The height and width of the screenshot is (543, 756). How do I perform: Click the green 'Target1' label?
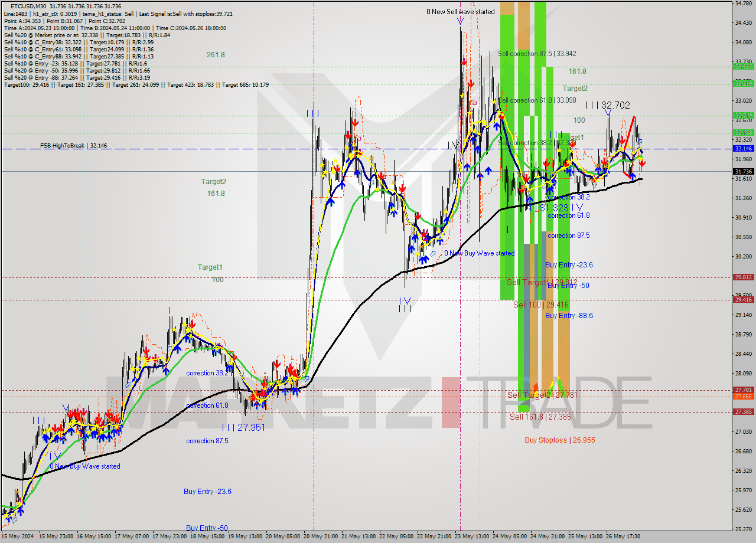pos(210,267)
